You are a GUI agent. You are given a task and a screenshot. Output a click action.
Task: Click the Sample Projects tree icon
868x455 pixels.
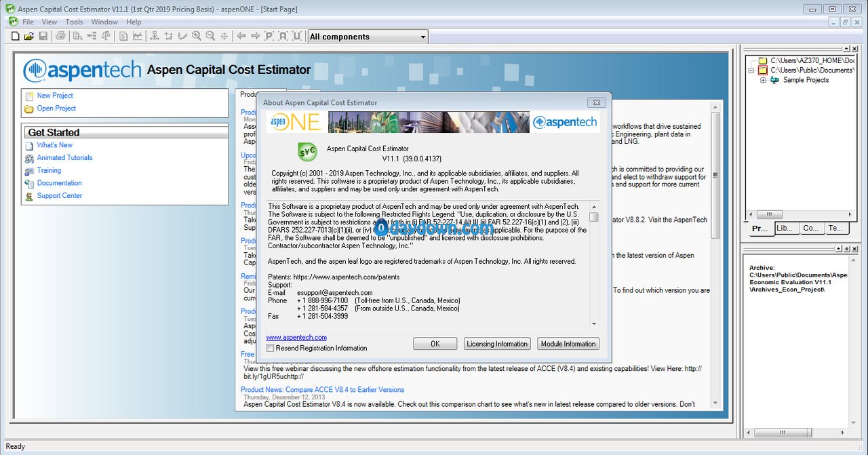coord(775,80)
